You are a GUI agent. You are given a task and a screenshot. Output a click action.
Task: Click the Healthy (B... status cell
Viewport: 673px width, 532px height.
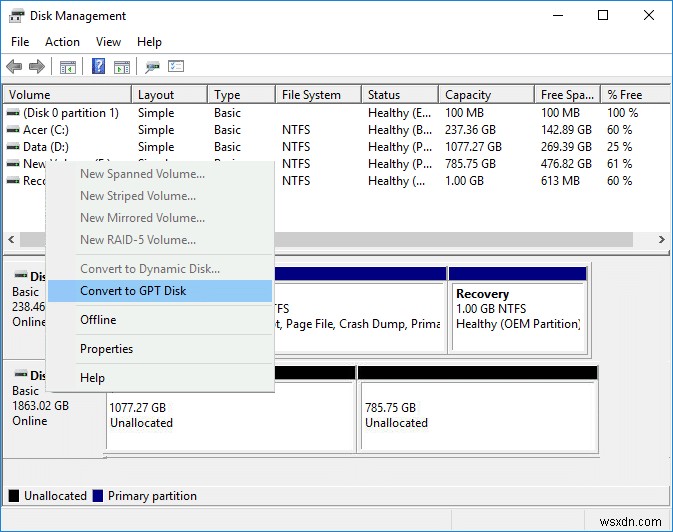click(x=400, y=130)
